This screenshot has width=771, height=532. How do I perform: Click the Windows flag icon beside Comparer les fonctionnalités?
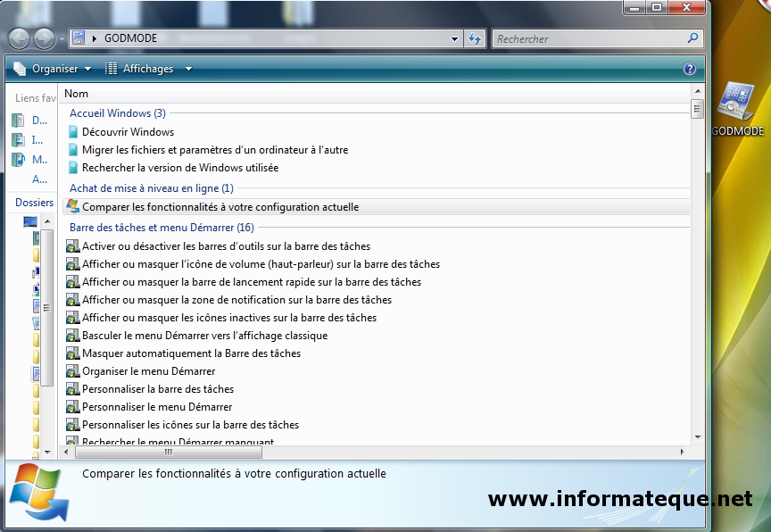click(x=73, y=206)
